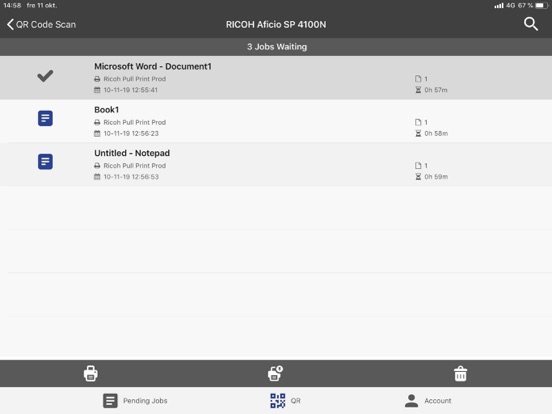Select the Untitled - Notepad job icon
This screenshot has width=552, height=414.
(x=45, y=162)
